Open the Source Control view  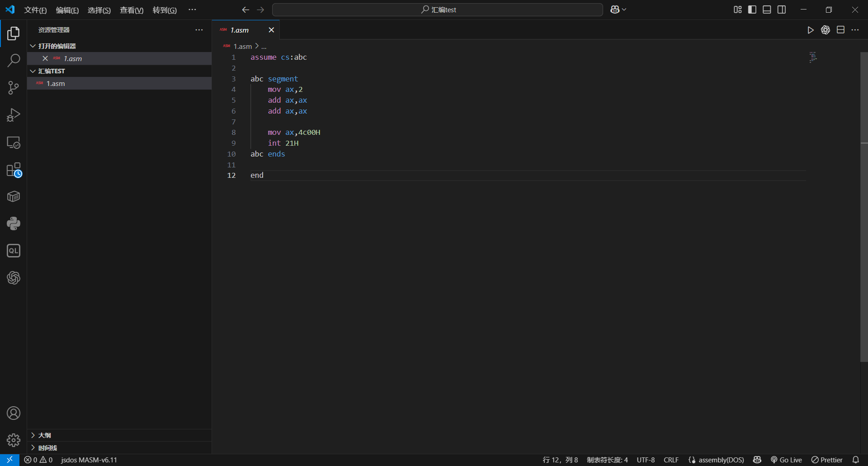pos(14,88)
